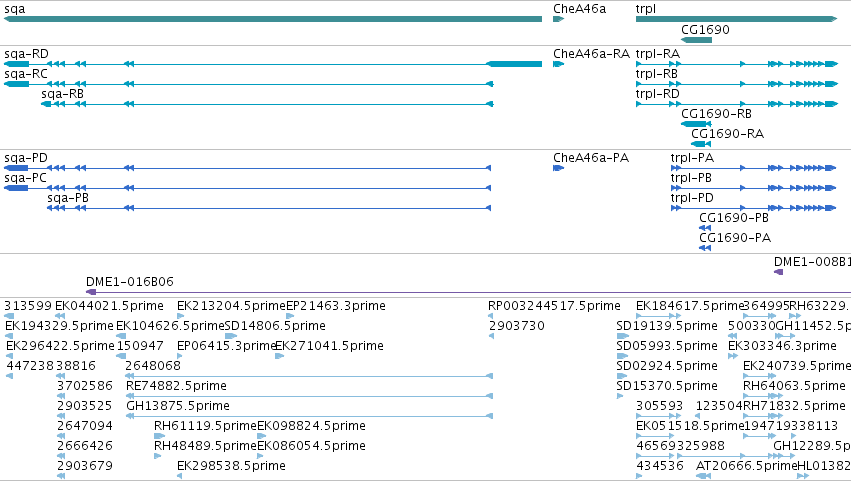
Task: Select the CheA46a-RA transcript
Action: (x=558, y=64)
